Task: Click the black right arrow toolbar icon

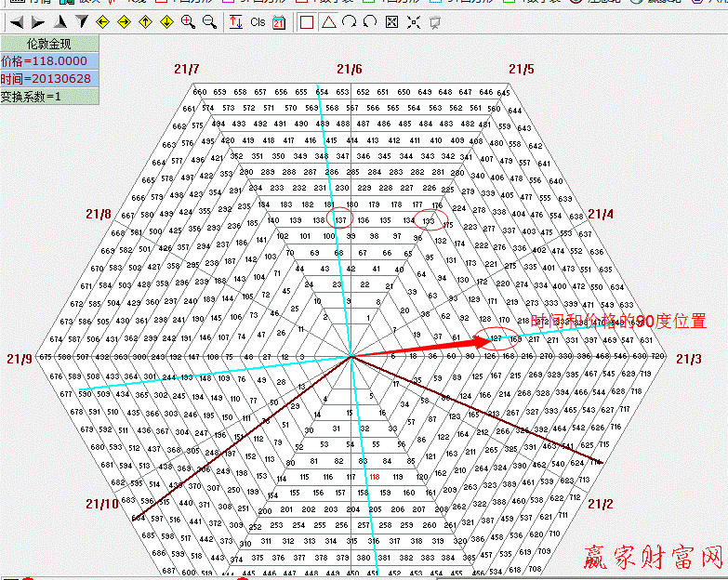Action: pyautogui.click(x=38, y=21)
